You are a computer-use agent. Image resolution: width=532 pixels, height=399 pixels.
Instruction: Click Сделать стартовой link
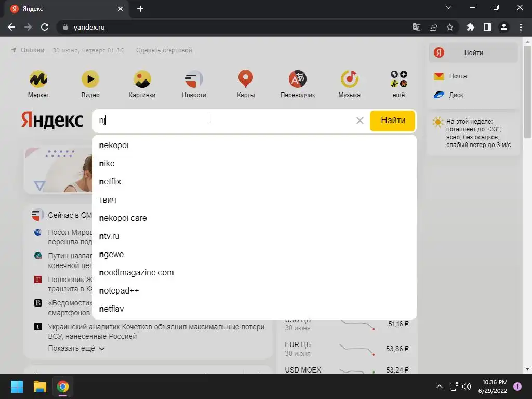pos(164,50)
